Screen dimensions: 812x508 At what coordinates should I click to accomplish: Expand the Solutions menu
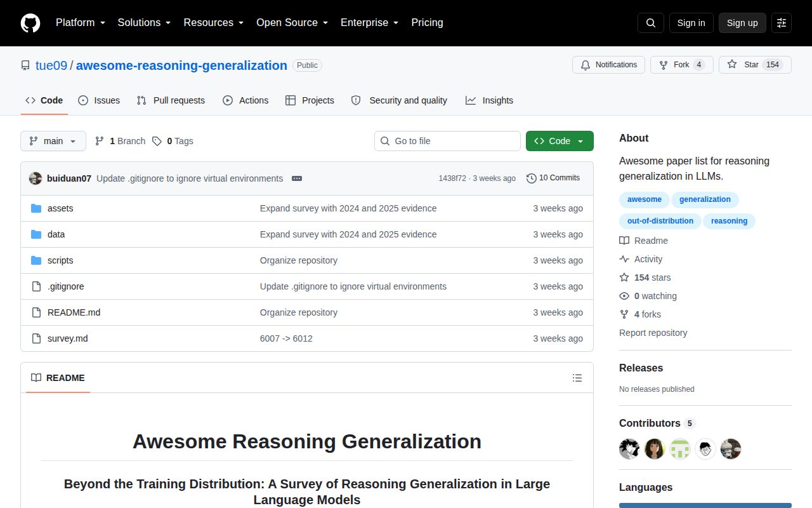pos(145,23)
